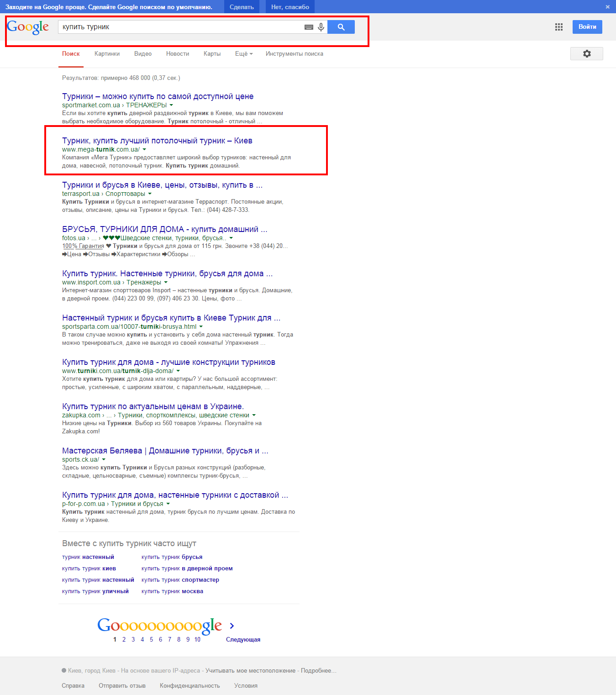Expand dropdown arrow next to www.turniki.com.ua URL

(178, 371)
